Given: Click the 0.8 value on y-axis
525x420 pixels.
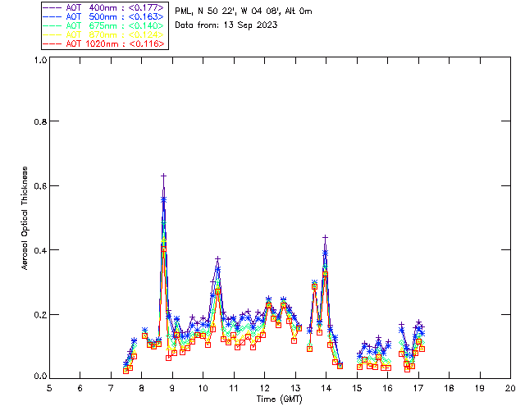Looking at the screenshot, I should click(40, 121).
